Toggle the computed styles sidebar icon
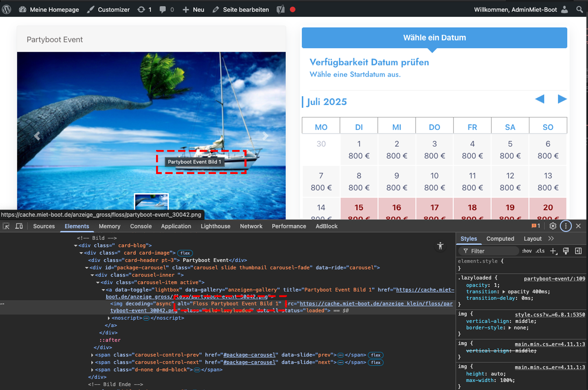Viewport: 588px width, 390px height. (578, 251)
